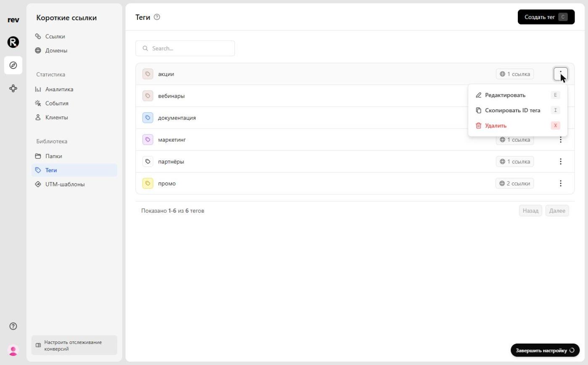
Task: Click the yellow tag icon for промо
Action: pyautogui.click(x=148, y=183)
